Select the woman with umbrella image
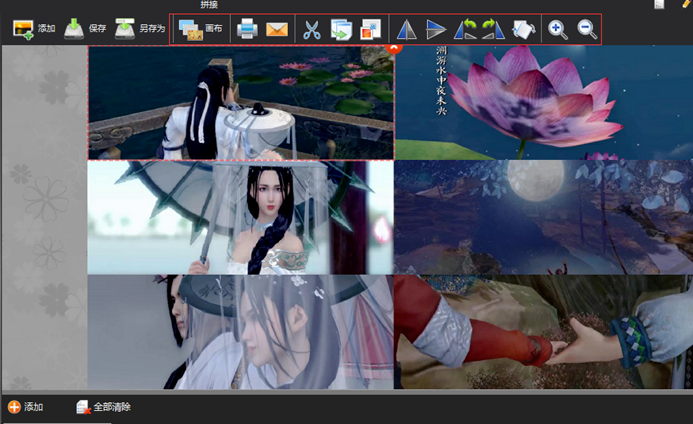This screenshot has width=693, height=424. [x=240, y=217]
